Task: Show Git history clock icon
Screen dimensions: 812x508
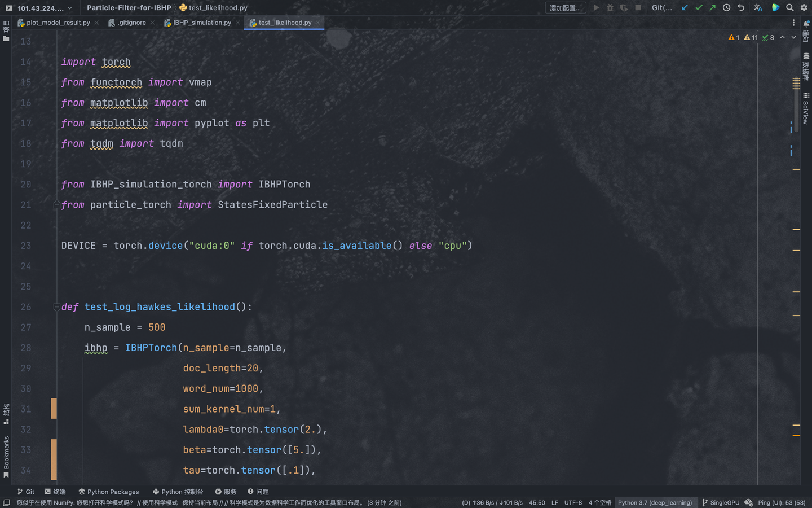Action: click(727, 8)
